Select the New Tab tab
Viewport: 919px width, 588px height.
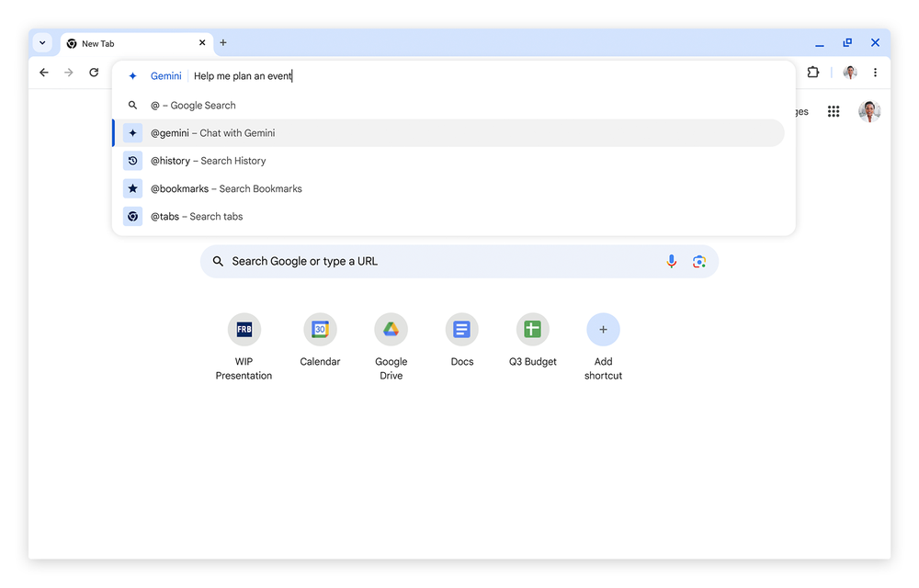coord(137,44)
